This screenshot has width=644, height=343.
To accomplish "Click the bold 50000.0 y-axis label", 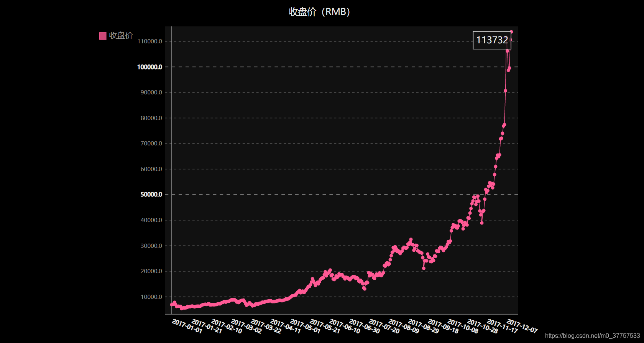I will click(151, 195).
